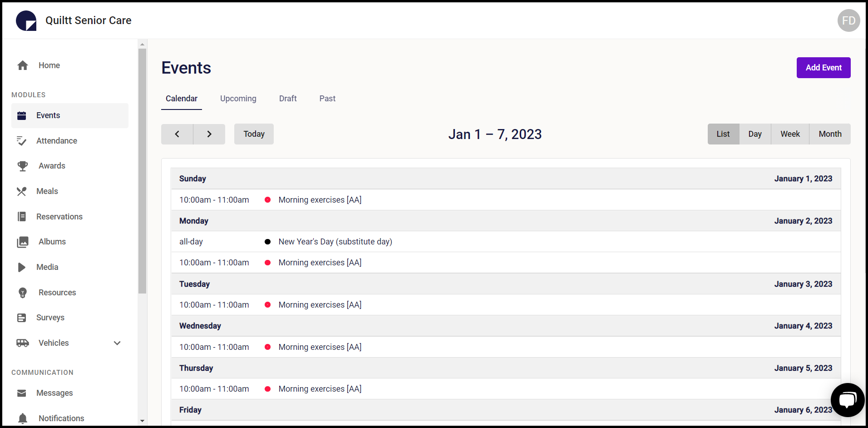The image size is (868, 428).
Task: Advance to next week with right arrow
Action: pos(209,134)
